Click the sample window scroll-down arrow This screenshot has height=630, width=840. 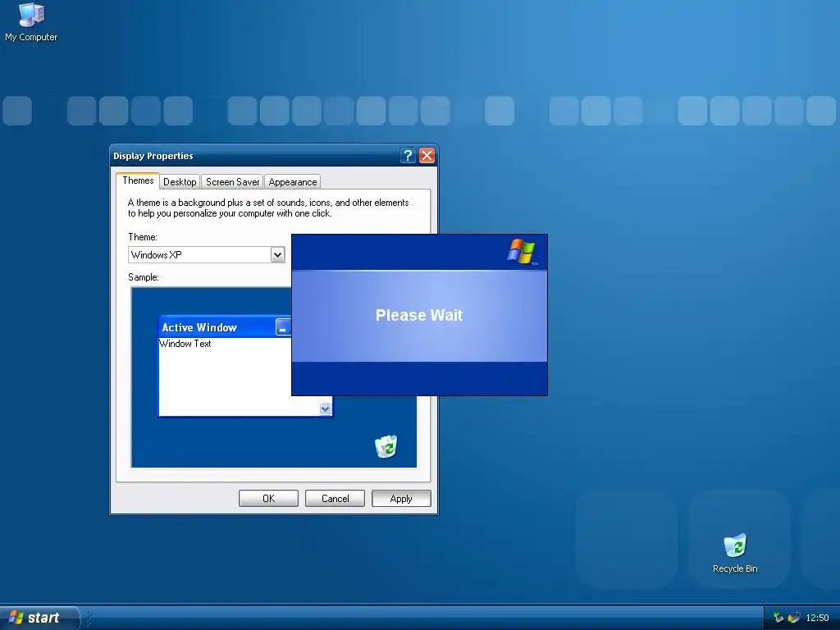[325, 409]
